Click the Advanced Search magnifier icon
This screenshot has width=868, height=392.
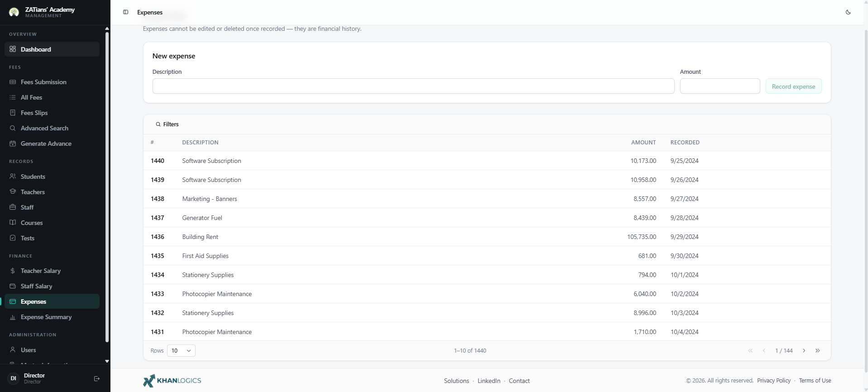coord(13,128)
